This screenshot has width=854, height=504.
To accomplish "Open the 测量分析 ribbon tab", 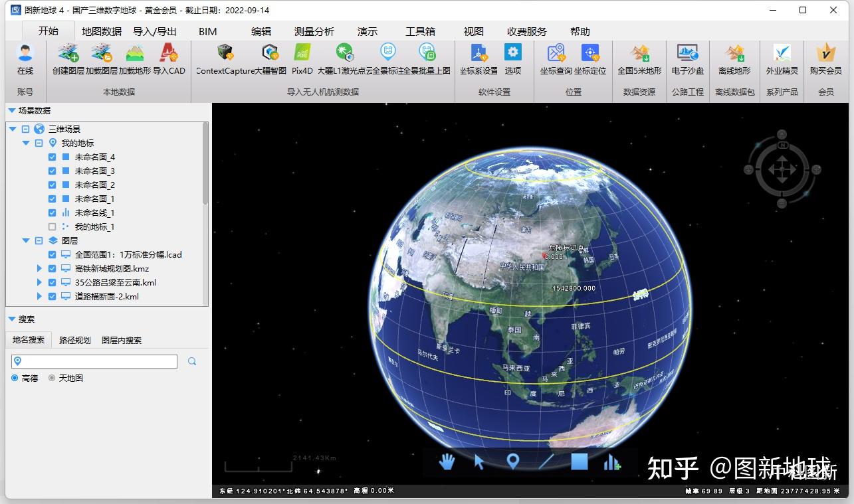I will click(x=314, y=31).
